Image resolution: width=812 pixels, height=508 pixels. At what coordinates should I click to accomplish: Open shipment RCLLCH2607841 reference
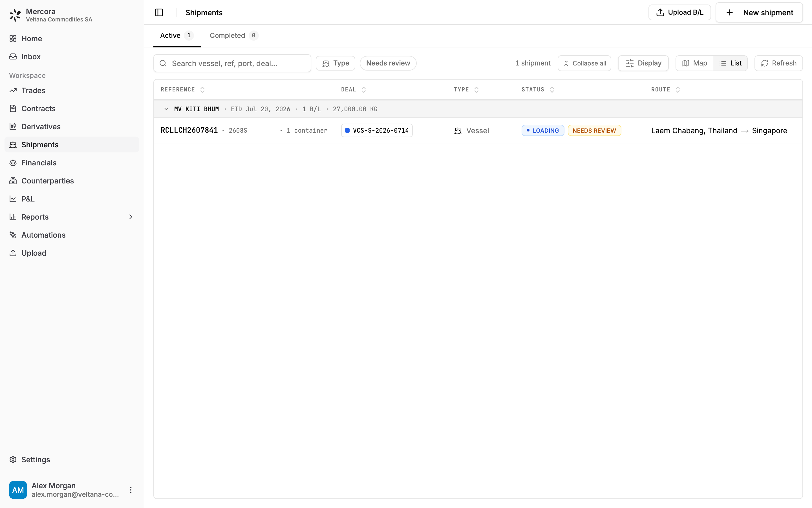click(x=189, y=130)
